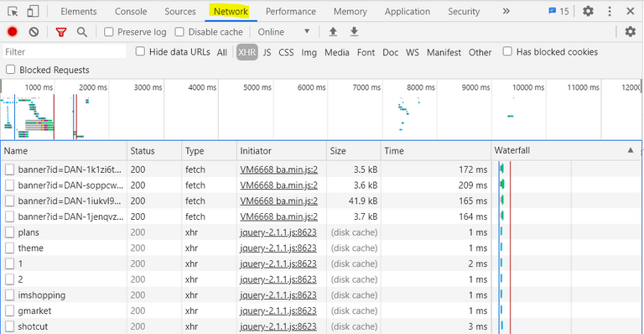
Task: Filter requests by Manifest
Action: coord(444,52)
